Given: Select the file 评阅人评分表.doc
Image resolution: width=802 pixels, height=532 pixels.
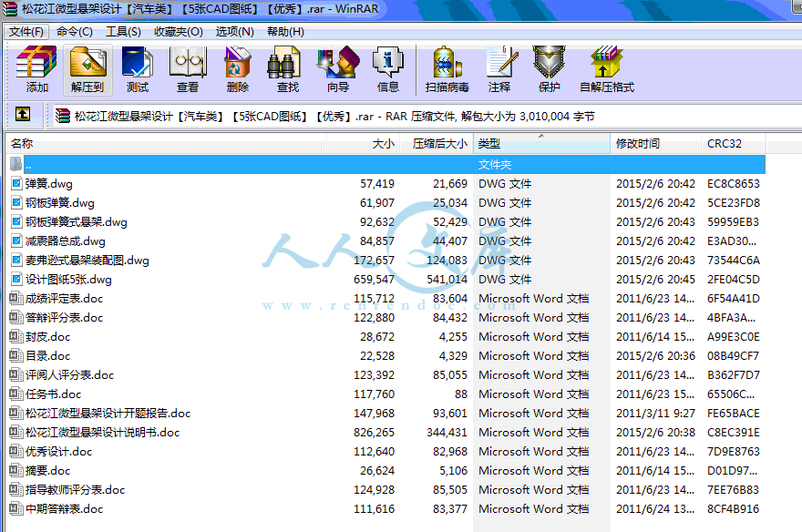Looking at the screenshot, I should pos(69,374).
